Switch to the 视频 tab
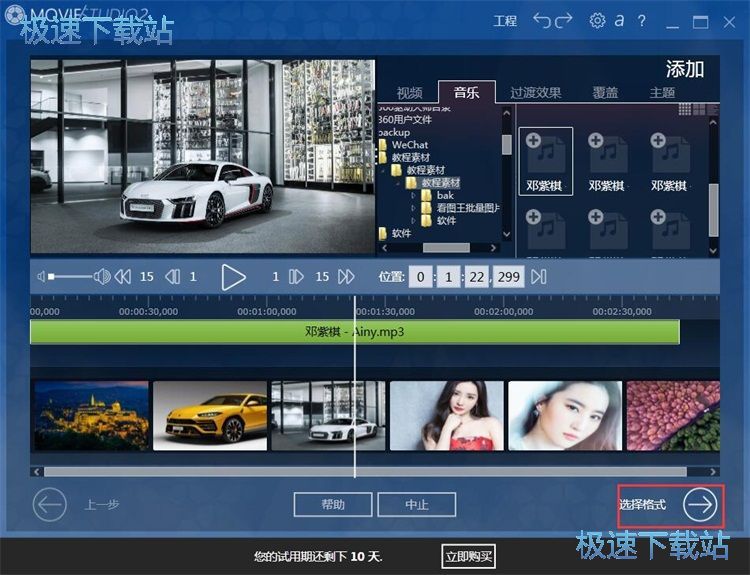750x575 pixels. coord(409,92)
